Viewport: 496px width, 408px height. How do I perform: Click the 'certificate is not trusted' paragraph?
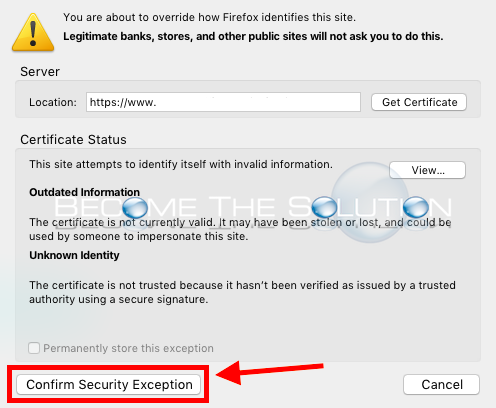242,292
